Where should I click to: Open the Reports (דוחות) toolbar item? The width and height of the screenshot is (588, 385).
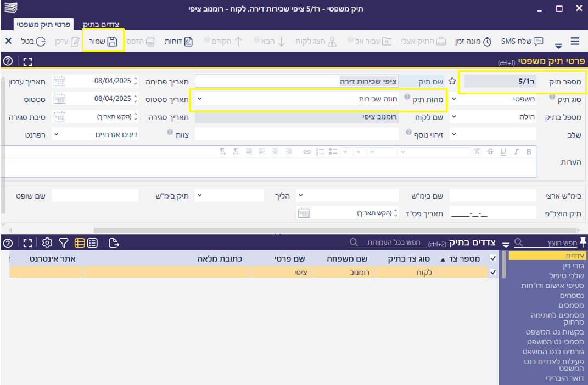tap(178, 41)
